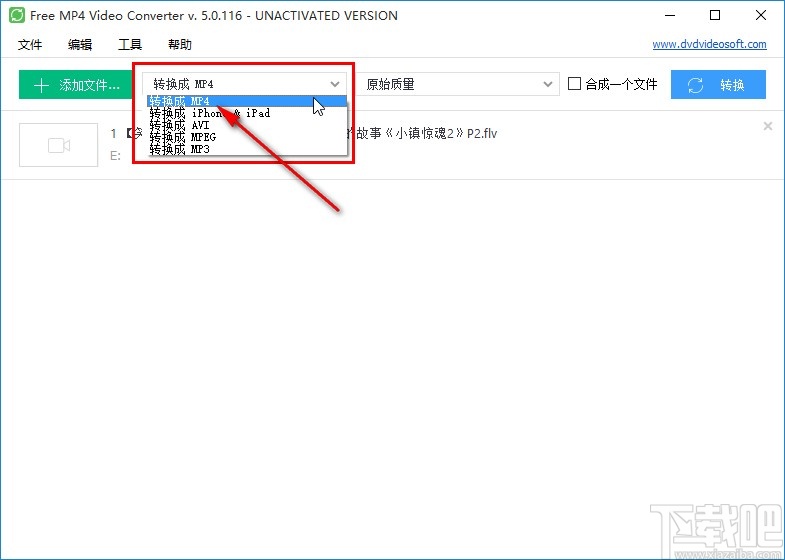The height and width of the screenshot is (560, 785).
Task: Click the 添加文件 button
Action: [x=76, y=85]
